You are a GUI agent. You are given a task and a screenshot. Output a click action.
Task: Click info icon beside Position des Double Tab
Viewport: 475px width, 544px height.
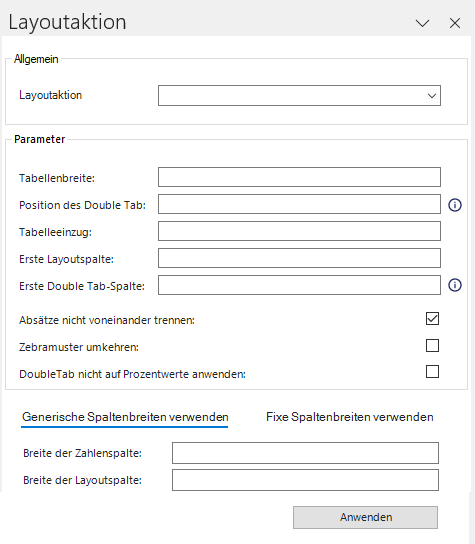click(x=455, y=205)
